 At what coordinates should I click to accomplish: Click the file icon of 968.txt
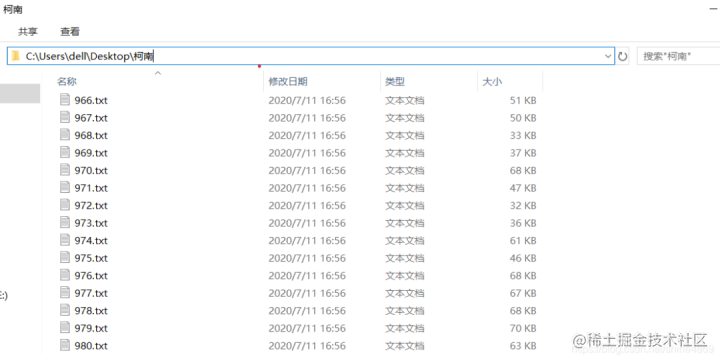pyautogui.click(x=65, y=135)
